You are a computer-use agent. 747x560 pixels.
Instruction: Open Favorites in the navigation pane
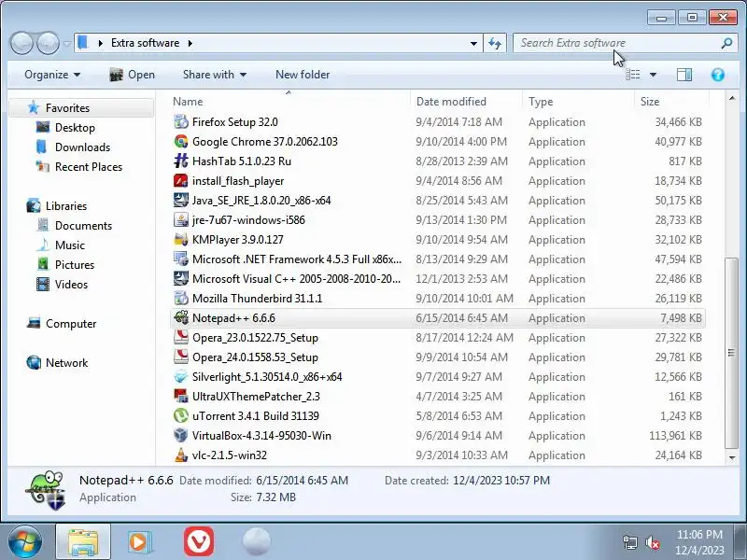(x=67, y=108)
